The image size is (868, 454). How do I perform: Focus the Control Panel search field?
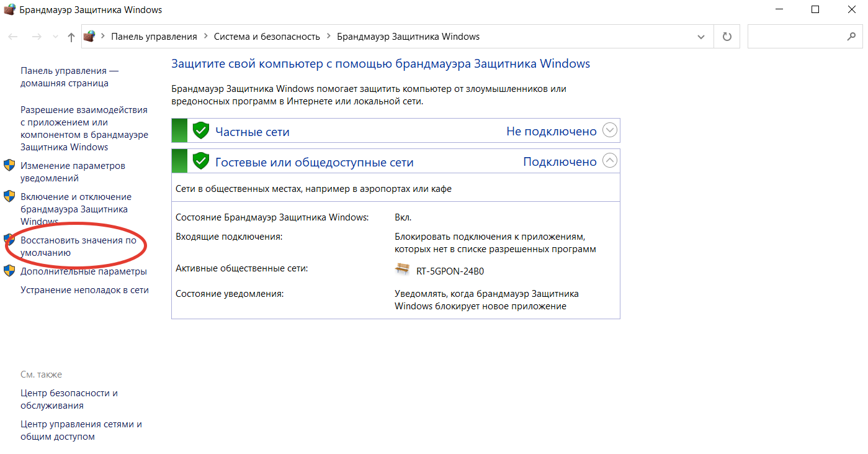point(805,37)
